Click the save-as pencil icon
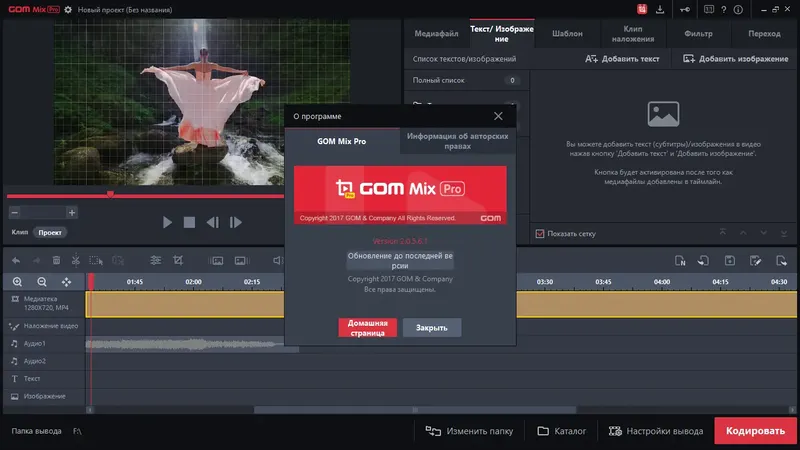The width and height of the screenshot is (800, 450). click(x=756, y=261)
